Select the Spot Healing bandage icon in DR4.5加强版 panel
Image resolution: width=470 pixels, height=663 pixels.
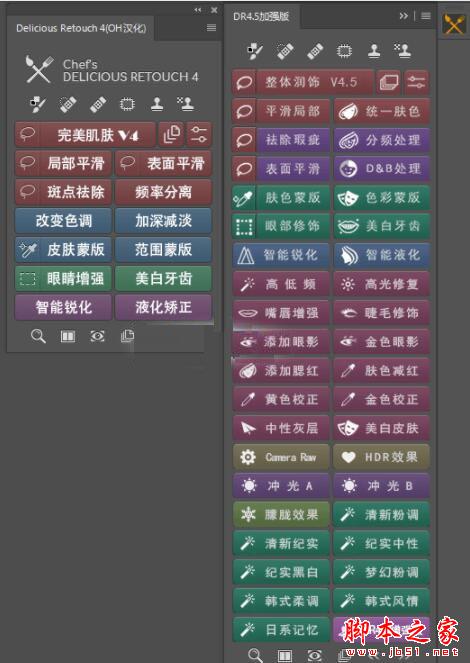point(315,52)
